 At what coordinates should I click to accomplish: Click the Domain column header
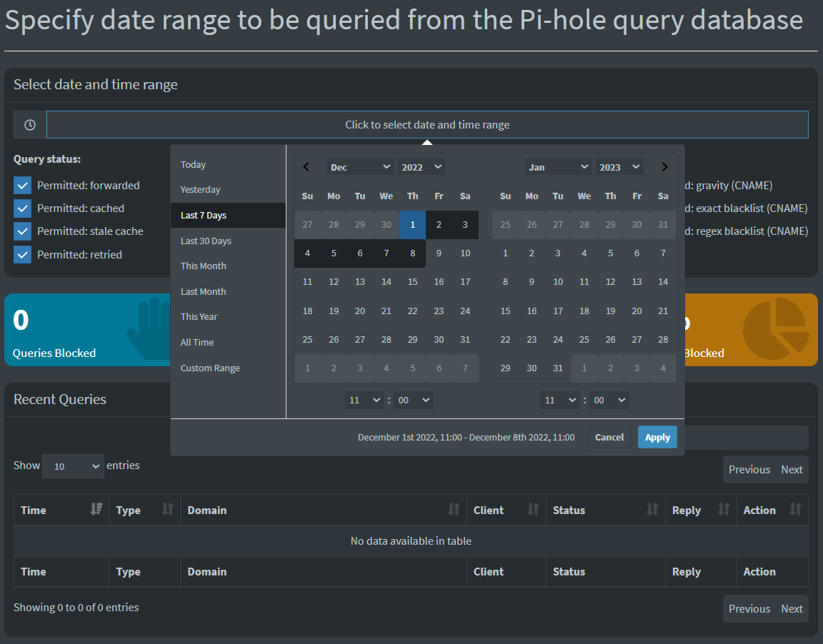(324, 510)
